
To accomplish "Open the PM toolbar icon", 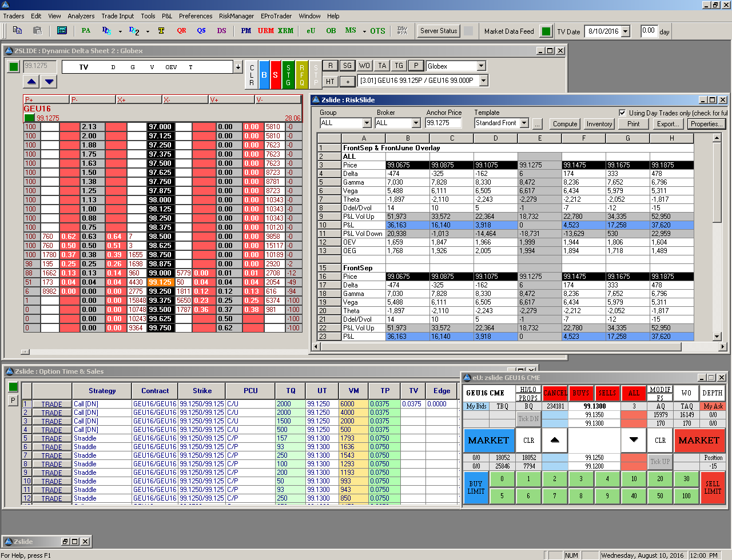I will pyautogui.click(x=246, y=31).
